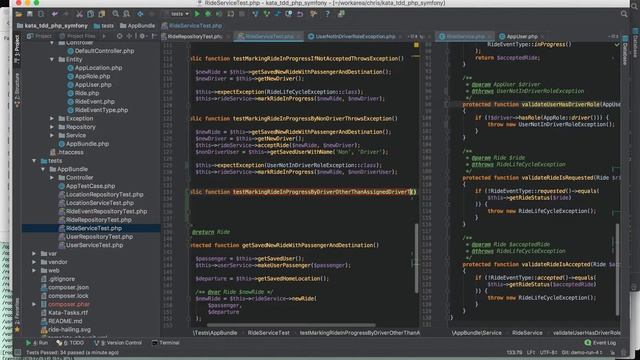640x360 pixels.
Task: Expand the Exception folder
Action: (52, 119)
